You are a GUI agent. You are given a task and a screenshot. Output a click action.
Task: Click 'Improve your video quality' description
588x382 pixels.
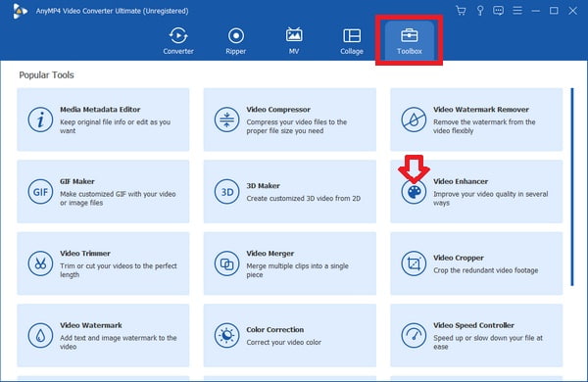(x=491, y=198)
